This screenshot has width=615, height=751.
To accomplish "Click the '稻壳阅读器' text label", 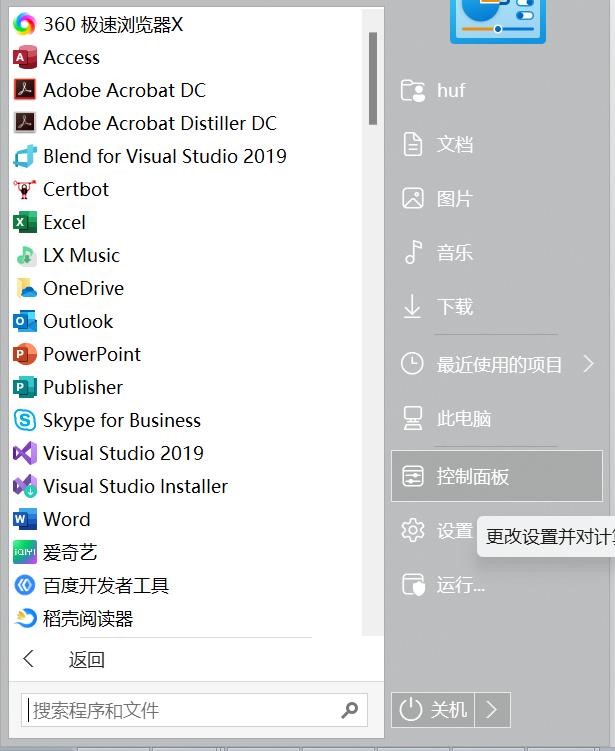I will coord(88,618).
